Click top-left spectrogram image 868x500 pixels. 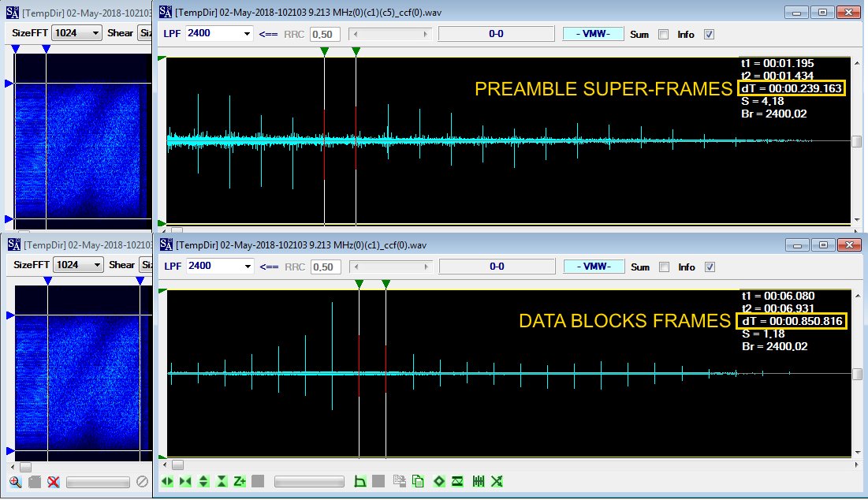coord(83,141)
